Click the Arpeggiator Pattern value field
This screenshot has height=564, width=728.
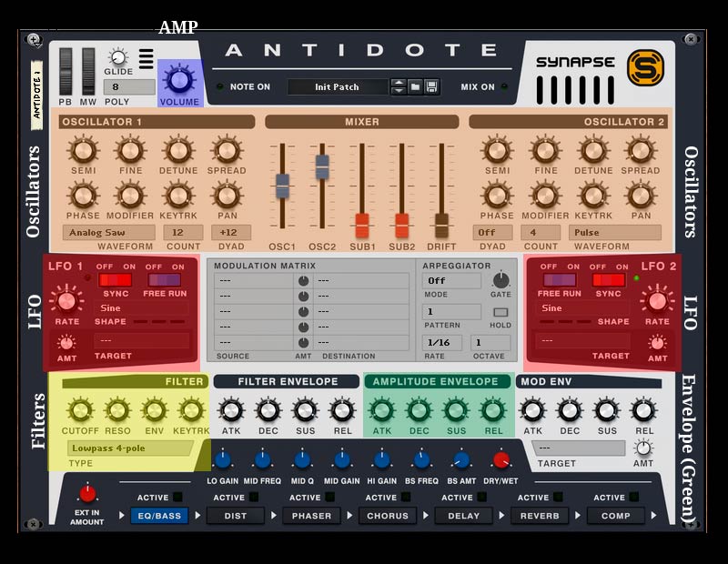(451, 312)
